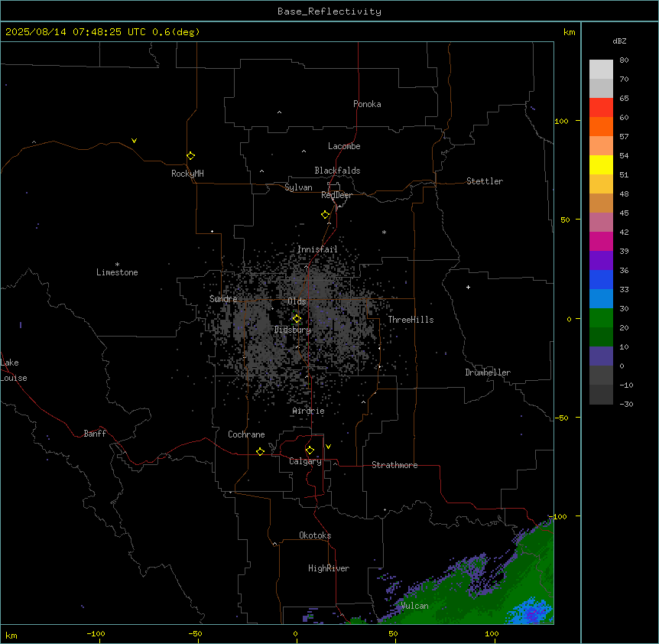Select the yellow diamond marker below Cochrane
The image size is (659, 644).
coord(260,451)
